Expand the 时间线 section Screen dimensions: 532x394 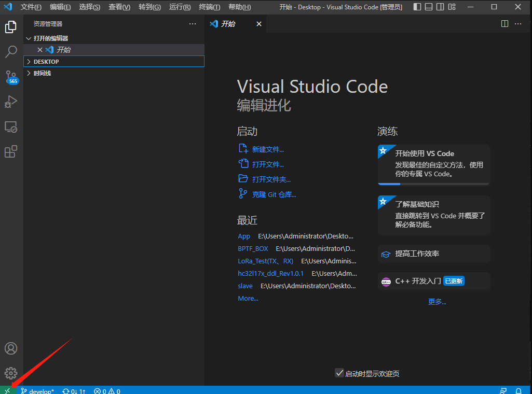114,73
